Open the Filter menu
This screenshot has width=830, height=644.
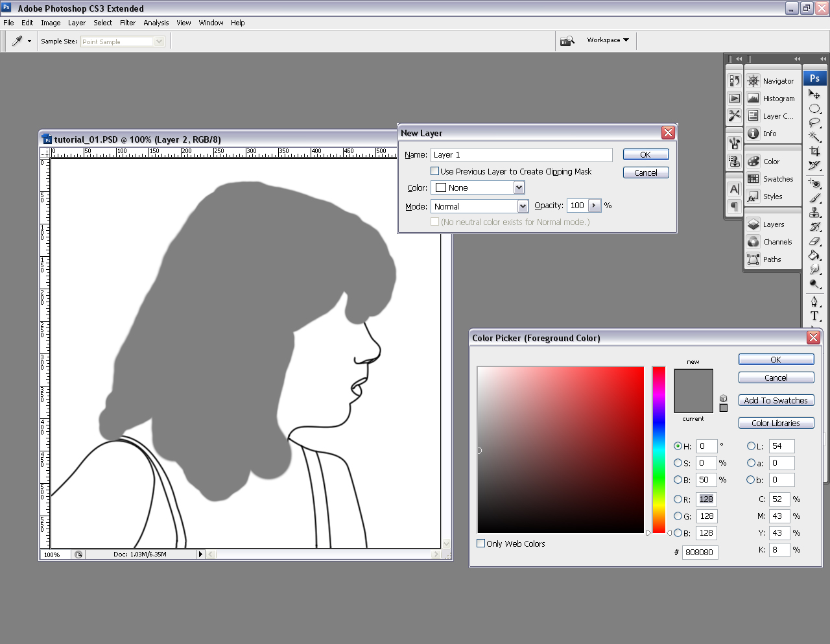[128, 23]
